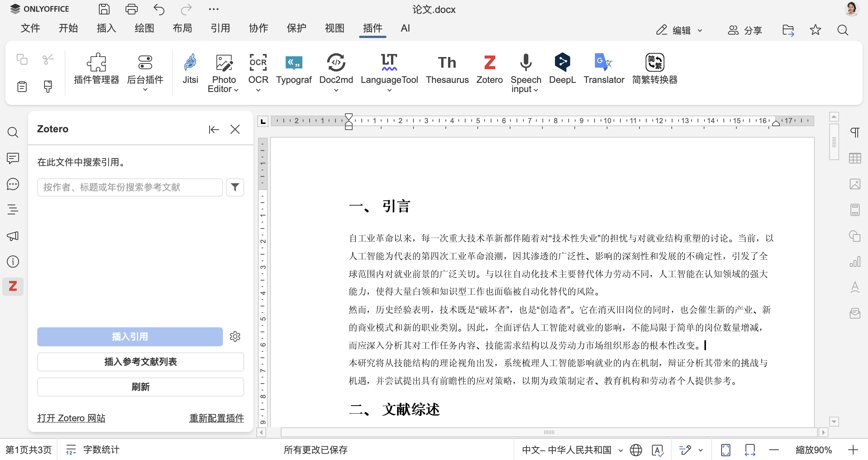Open the Speech input dropdown
The width and height of the screenshot is (868, 460).
(x=536, y=90)
